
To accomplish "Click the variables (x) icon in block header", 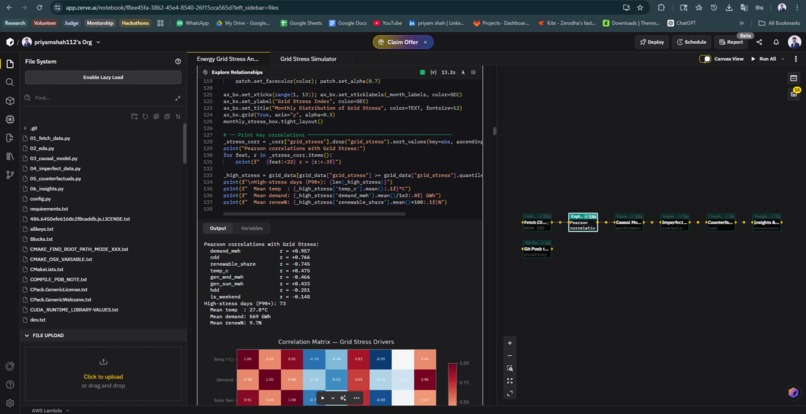I will [433, 73].
